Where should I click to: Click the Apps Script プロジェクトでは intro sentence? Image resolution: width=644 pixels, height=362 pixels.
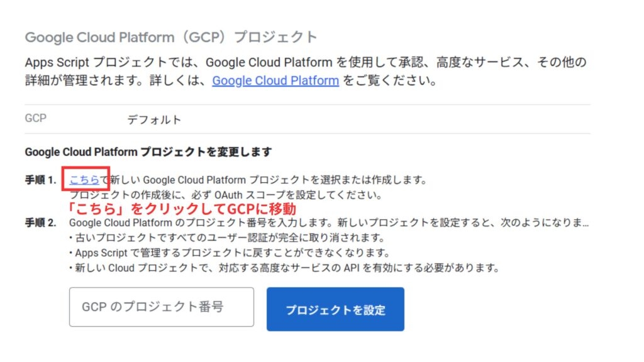(306, 62)
